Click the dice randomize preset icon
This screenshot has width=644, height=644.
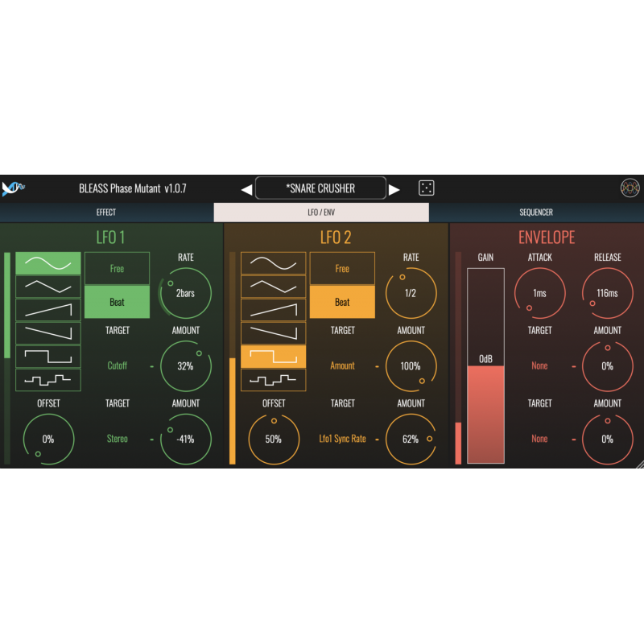point(426,188)
